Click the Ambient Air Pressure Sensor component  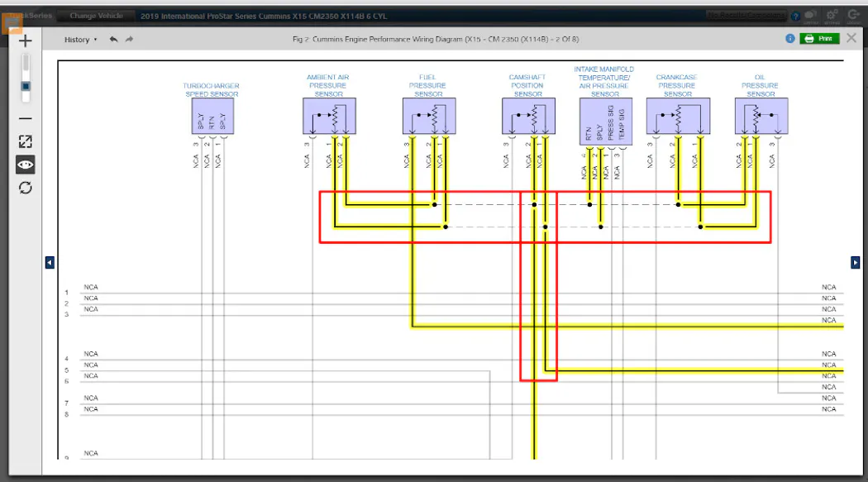(329, 117)
